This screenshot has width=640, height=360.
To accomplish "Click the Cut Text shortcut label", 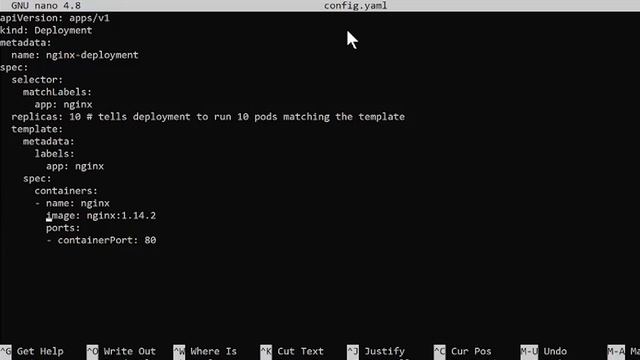I will 300,351.
